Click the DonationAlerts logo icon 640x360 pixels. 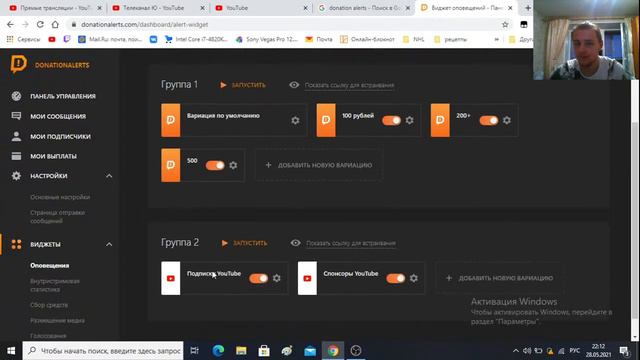18,64
